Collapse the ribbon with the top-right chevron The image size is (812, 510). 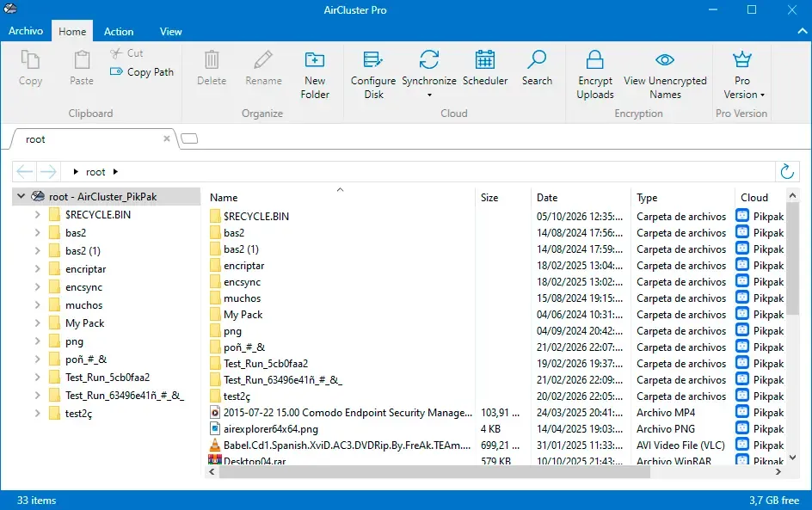(x=803, y=31)
